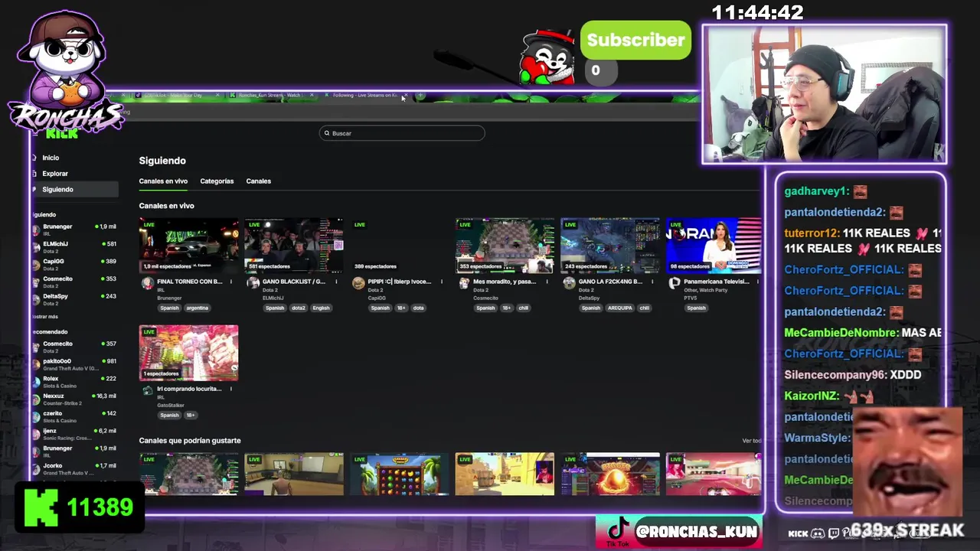The height and width of the screenshot is (551, 980).
Task: Open ELMichiJ channel in sidebar
Action: coord(74,246)
